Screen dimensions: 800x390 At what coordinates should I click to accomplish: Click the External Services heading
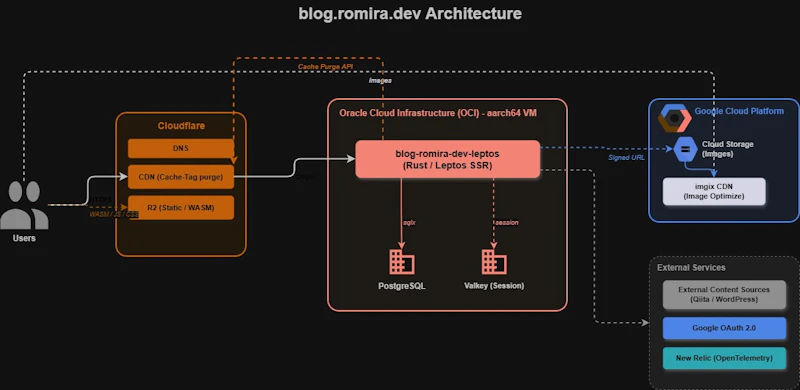point(691,267)
